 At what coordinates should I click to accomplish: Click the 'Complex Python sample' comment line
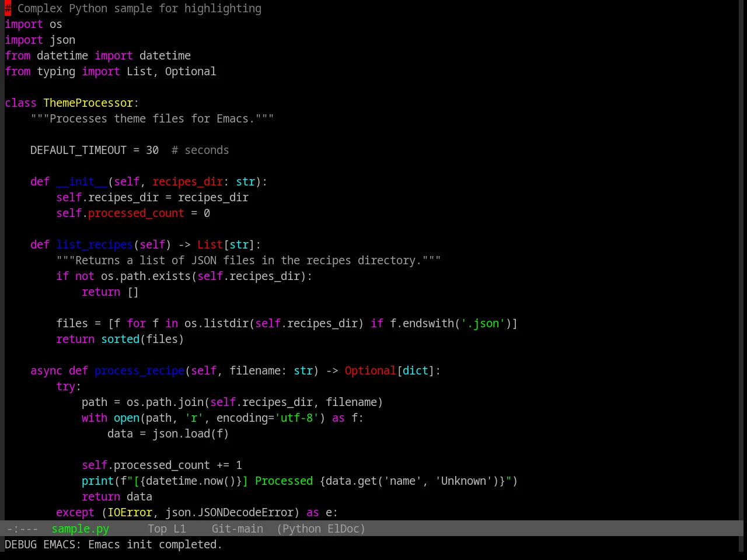pyautogui.click(x=133, y=8)
